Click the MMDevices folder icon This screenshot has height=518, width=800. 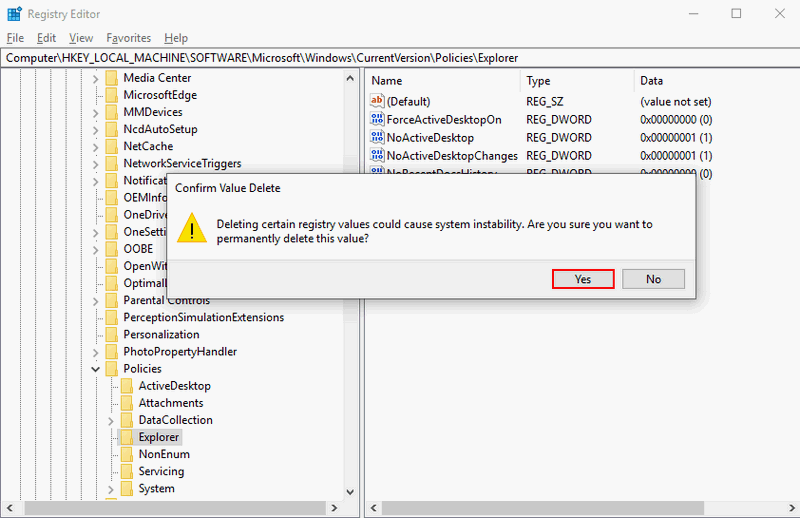tap(112, 112)
